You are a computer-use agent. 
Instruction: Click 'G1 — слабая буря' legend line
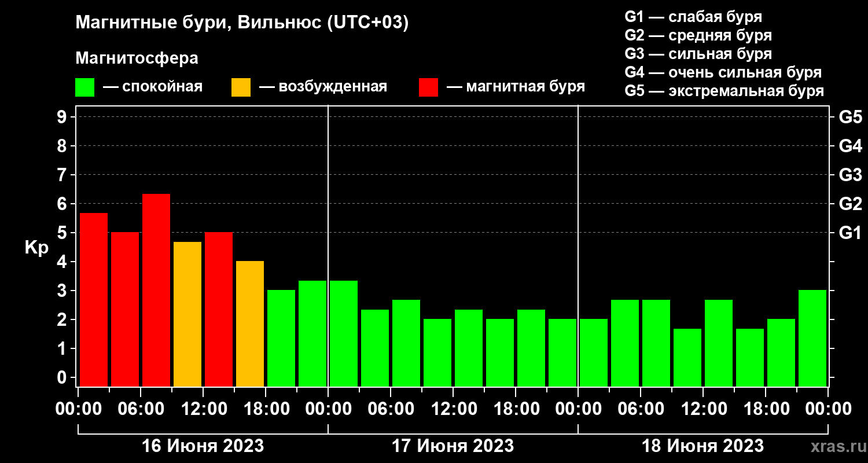(693, 16)
